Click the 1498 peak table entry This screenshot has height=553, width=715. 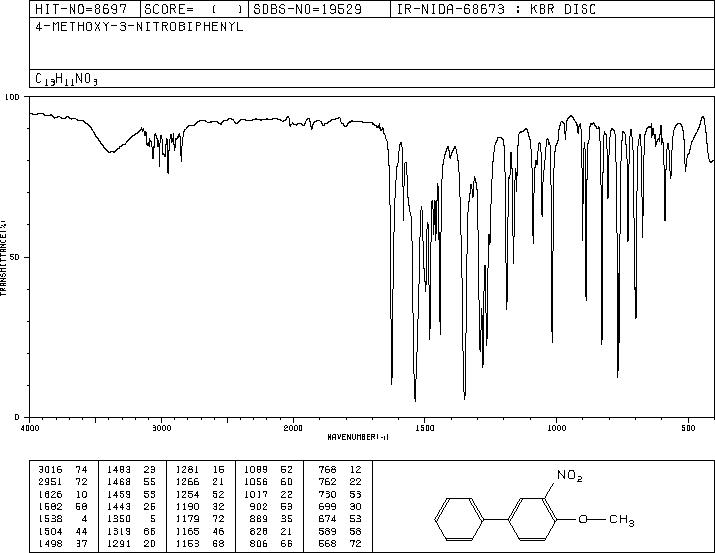63,543
